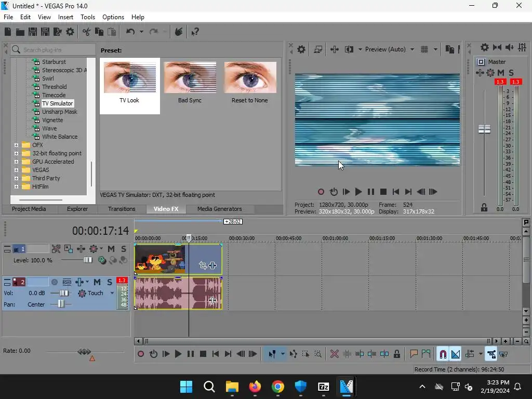
Task: Expand the 32-bit floating point folder
Action: (x=16, y=153)
